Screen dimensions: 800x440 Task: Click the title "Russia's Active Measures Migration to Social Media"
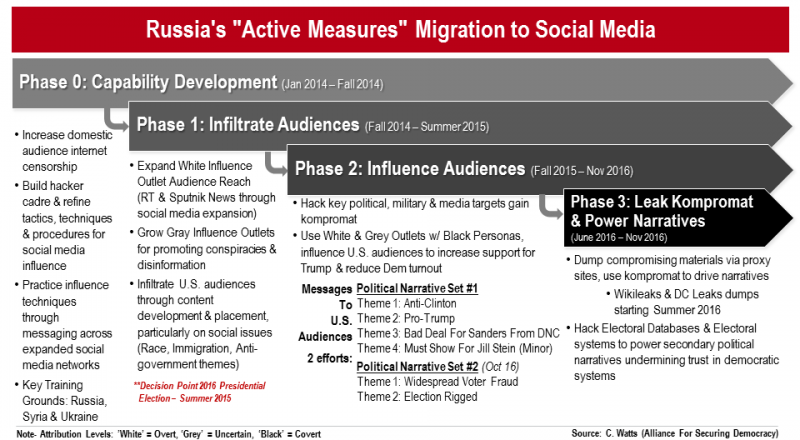click(401, 29)
